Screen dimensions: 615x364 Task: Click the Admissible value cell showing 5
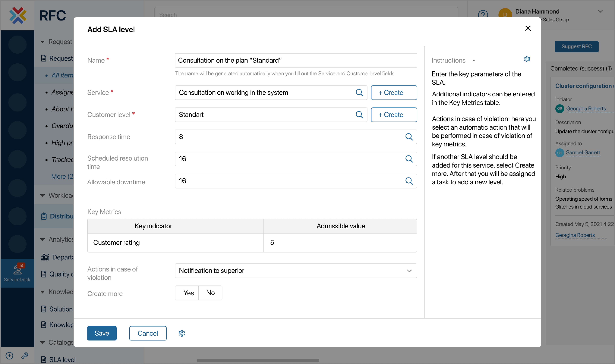click(340, 242)
